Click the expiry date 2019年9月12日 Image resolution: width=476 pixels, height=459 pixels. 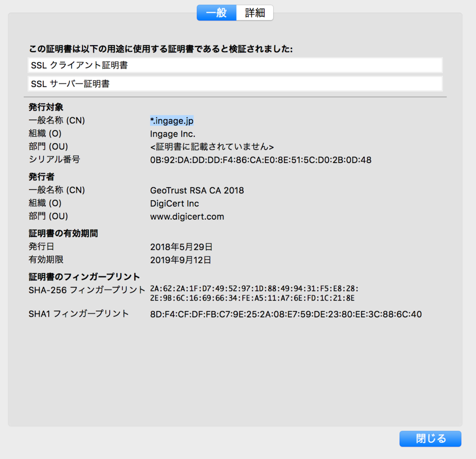[x=181, y=260]
